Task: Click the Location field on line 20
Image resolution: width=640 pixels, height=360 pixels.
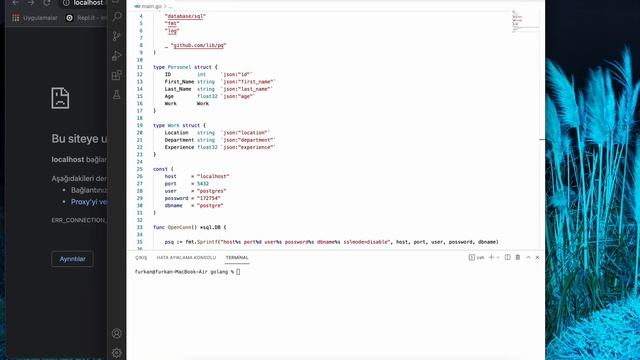Action: pyautogui.click(x=176, y=133)
